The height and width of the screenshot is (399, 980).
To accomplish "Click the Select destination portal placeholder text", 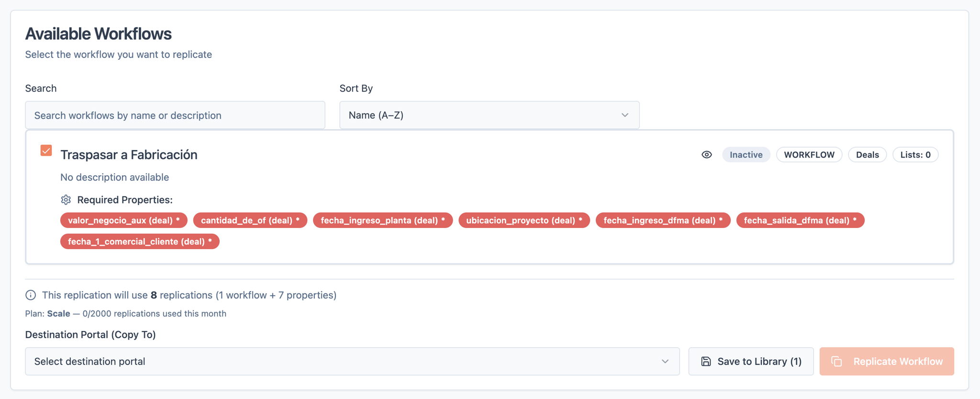I will (89, 361).
